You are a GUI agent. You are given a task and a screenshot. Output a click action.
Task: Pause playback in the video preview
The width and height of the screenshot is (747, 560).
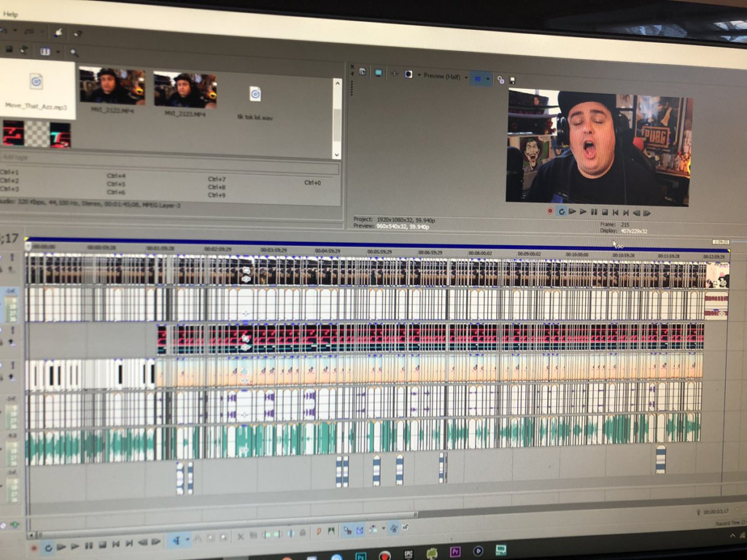594,212
